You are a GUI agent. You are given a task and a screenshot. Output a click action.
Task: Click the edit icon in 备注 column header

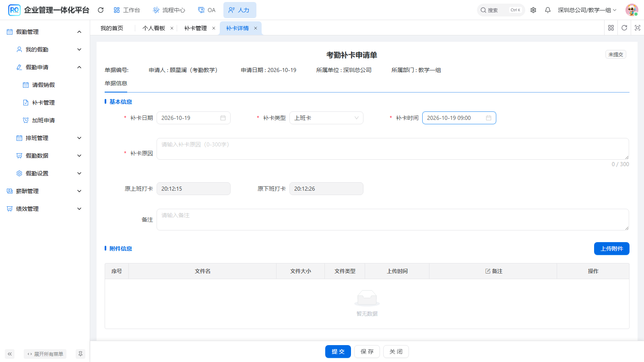click(488, 271)
